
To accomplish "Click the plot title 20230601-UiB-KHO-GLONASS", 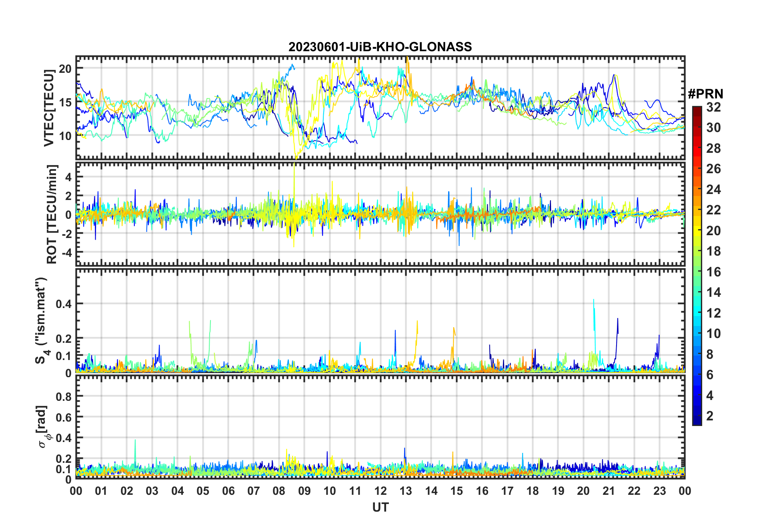I will (x=380, y=47).
